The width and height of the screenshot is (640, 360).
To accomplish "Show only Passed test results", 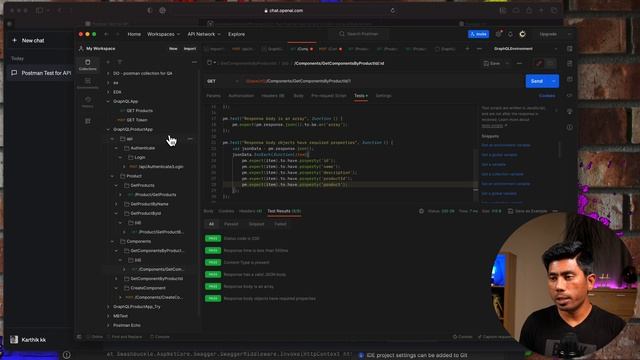I will point(231,224).
